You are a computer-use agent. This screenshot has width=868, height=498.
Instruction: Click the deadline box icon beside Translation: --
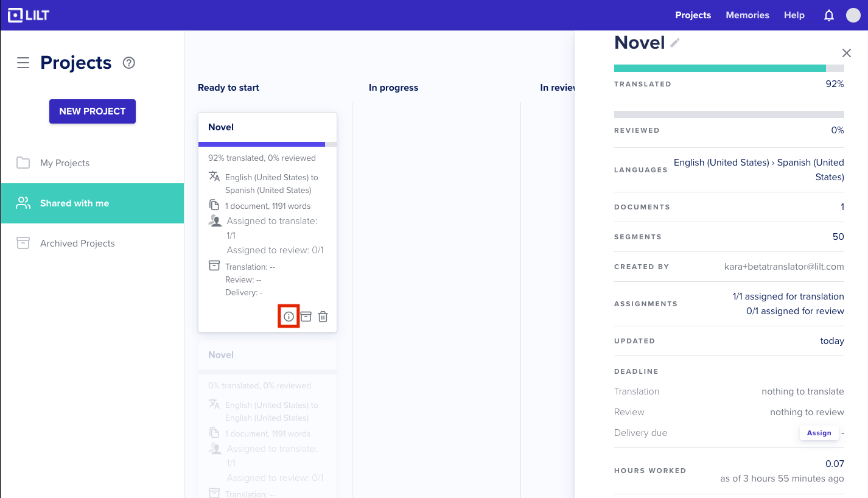coord(214,266)
